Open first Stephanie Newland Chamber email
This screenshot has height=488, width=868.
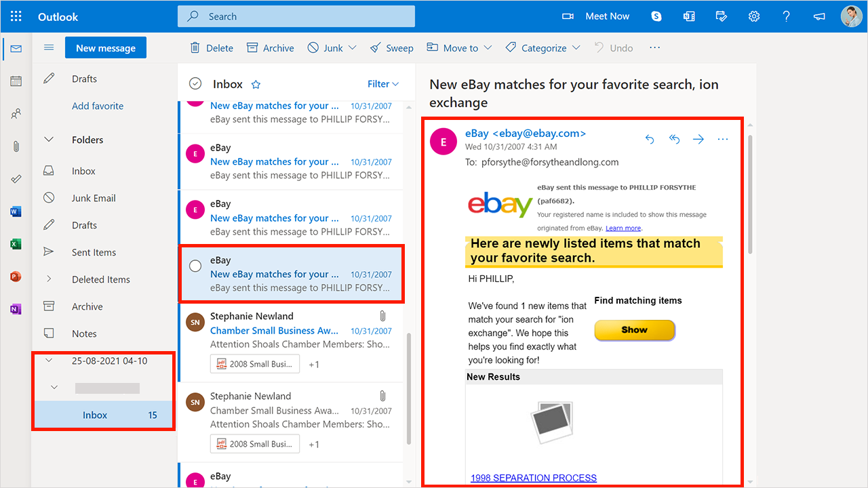pyautogui.click(x=292, y=344)
